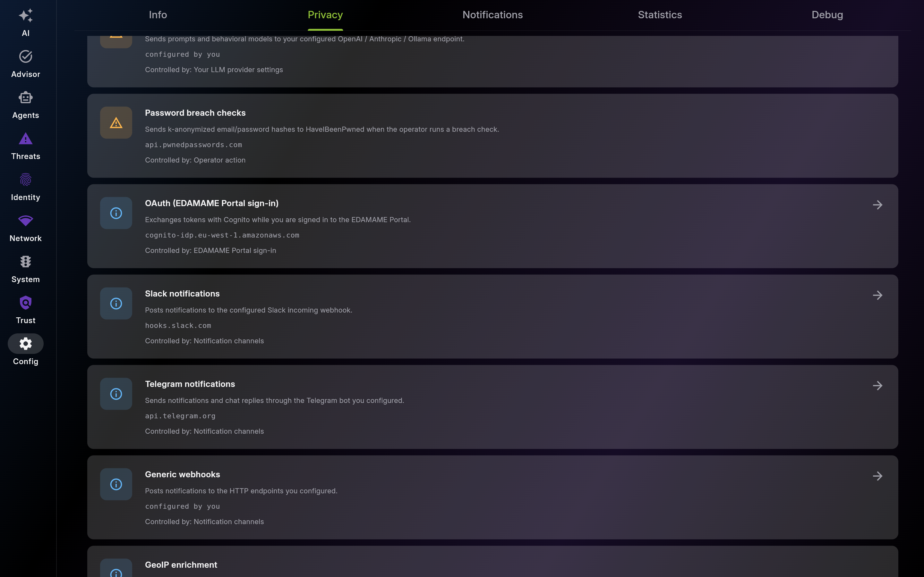Screen dimensions: 924x577
Task: Switch to the Info tab
Action: (x=158, y=15)
